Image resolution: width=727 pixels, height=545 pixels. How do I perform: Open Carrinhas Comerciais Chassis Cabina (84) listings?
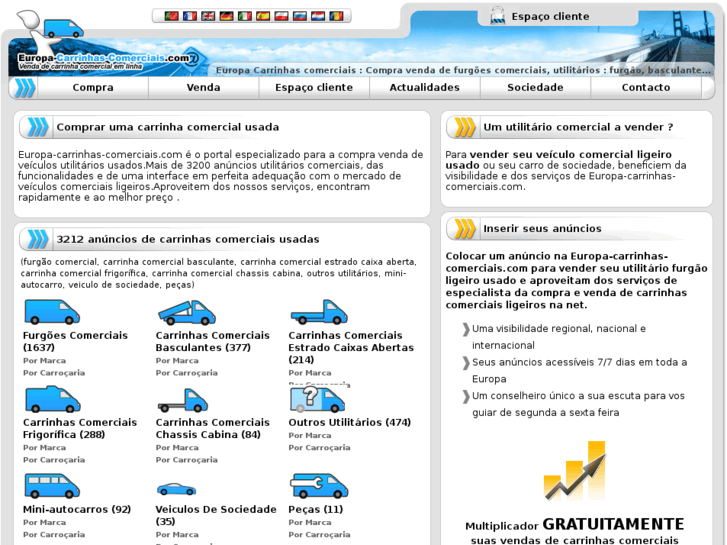pos(212,429)
